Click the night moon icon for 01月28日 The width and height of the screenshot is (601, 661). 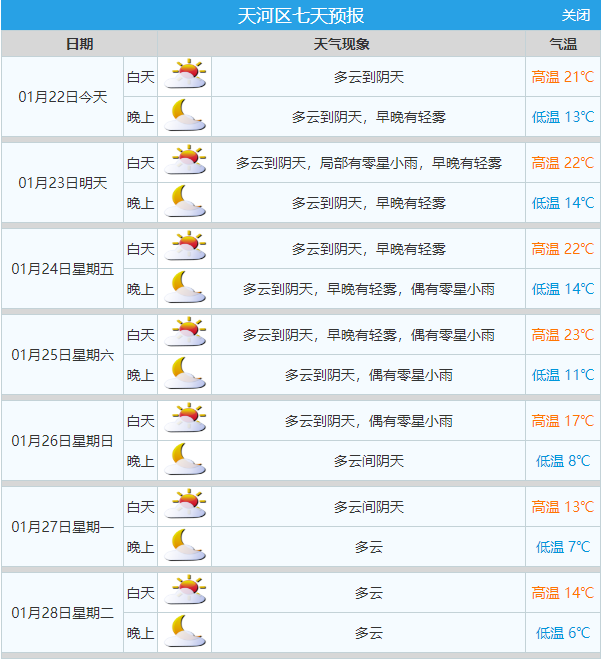click(185, 632)
